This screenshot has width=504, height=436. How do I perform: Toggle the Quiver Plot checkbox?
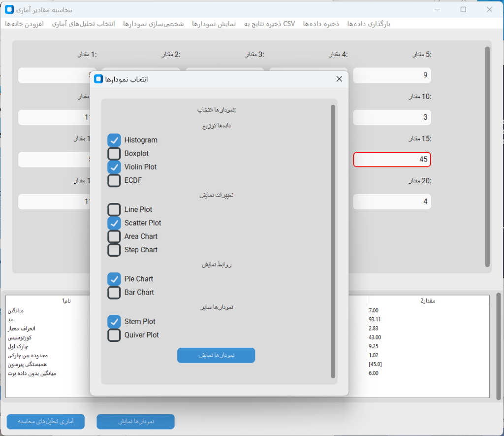tap(114, 335)
